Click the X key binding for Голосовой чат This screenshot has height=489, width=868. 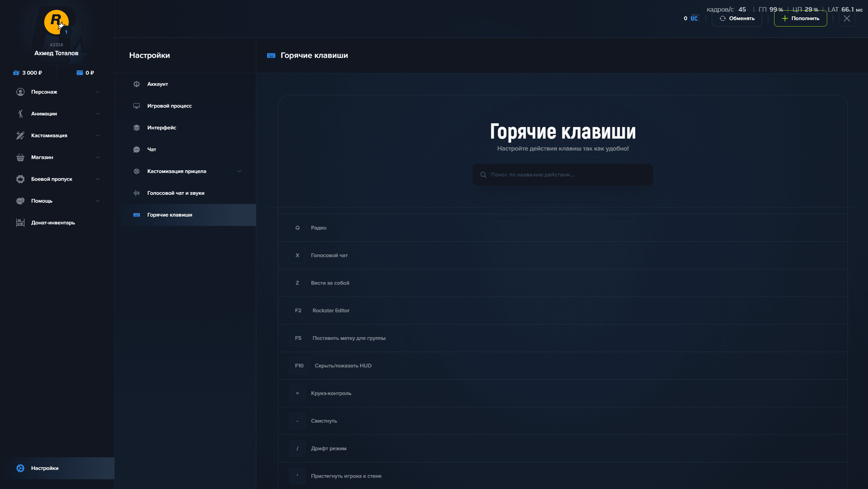click(x=297, y=255)
